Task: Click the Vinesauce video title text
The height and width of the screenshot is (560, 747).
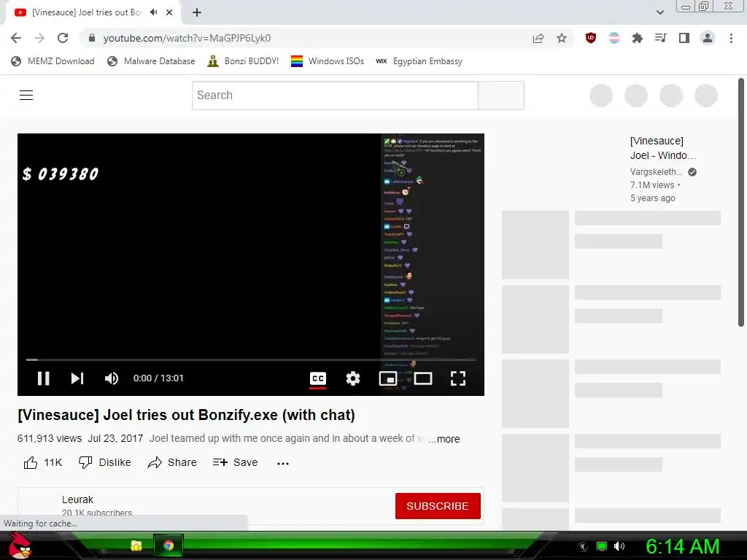Action: tap(186, 415)
